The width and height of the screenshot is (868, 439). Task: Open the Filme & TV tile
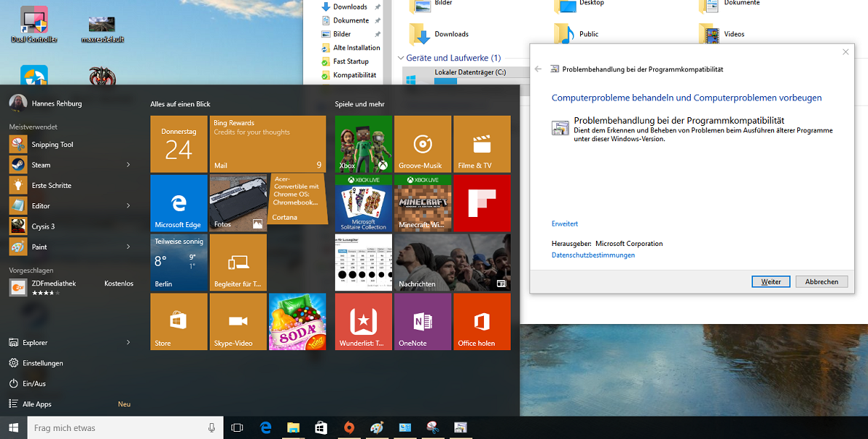[482, 144]
